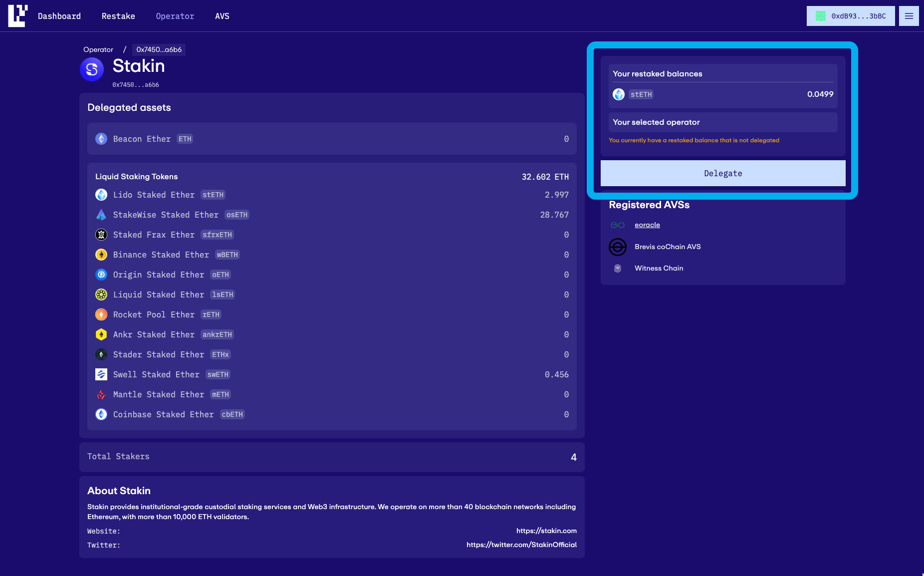
Task: Open the connected wallet 0xdB93...3bBC button
Action: 851,16
